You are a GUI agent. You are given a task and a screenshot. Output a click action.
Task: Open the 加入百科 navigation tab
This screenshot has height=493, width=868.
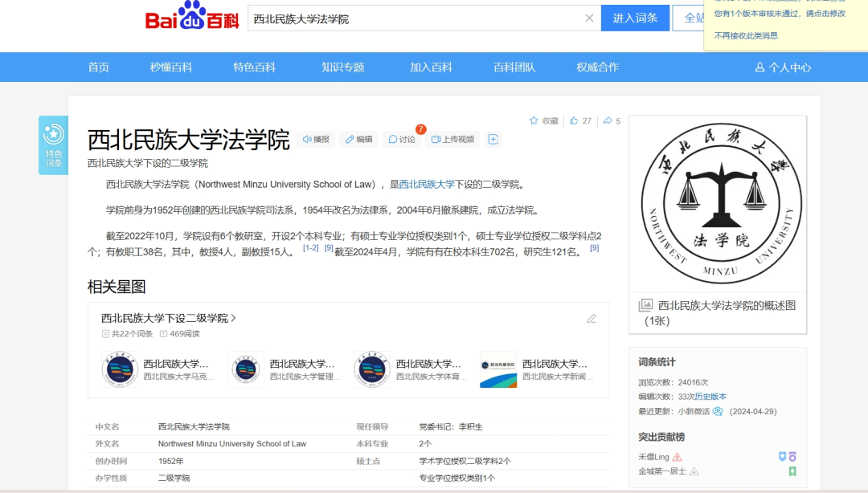(x=431, y=67)
